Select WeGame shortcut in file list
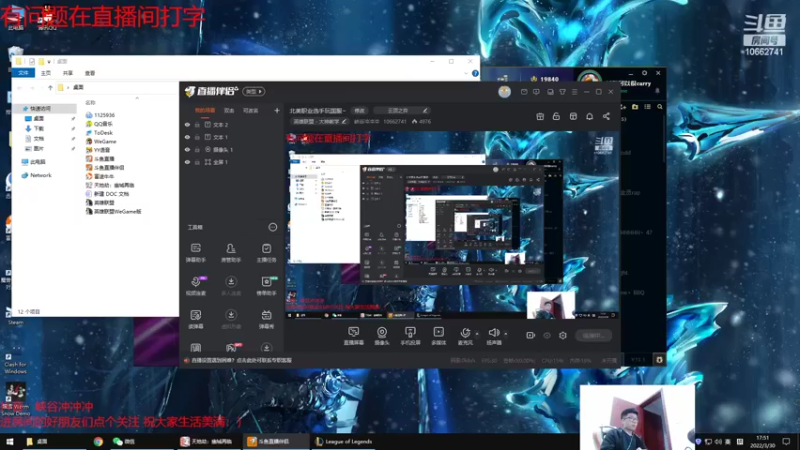The height and width of the screenshot is (450, 800). [101, 141]
